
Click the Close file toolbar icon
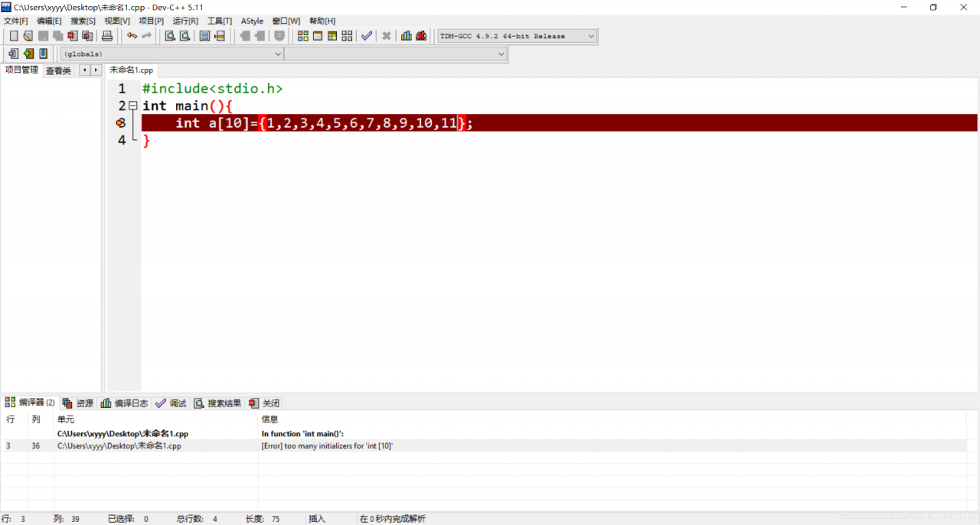coord(73,36)
